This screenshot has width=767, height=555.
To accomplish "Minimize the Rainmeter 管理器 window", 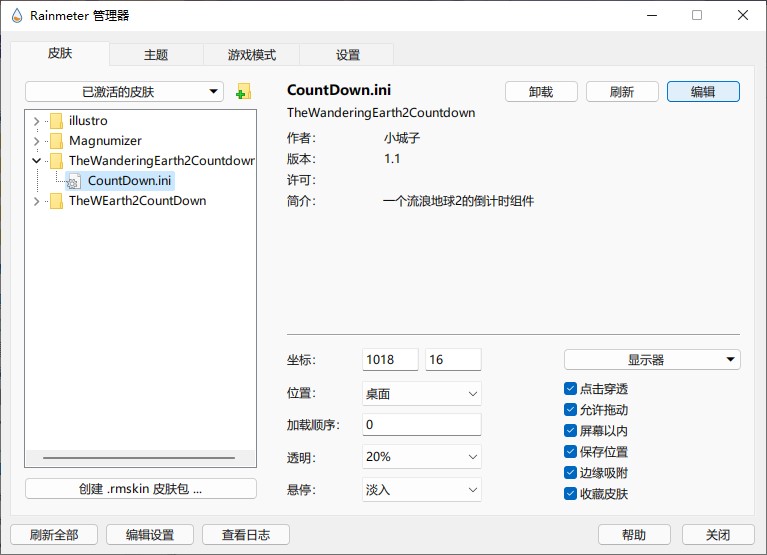I will (652, 16).
